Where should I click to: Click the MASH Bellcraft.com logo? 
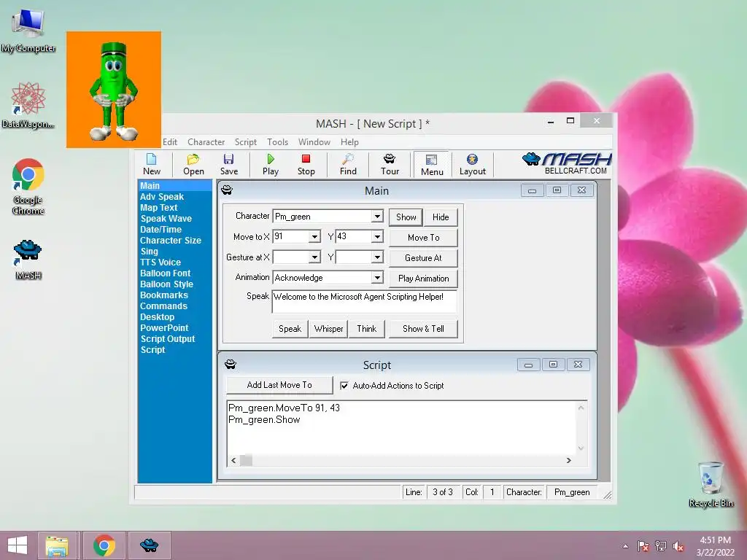[x=567, y=164]
